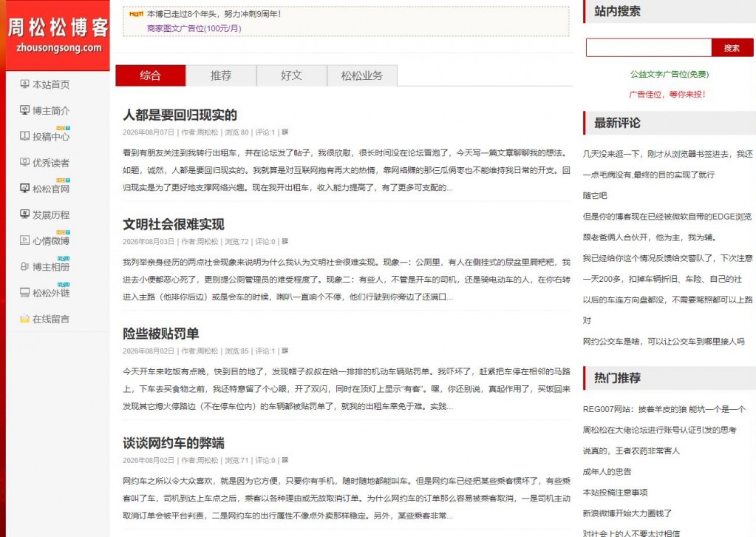The image size is (756, 537).
Task: Click the small icon after 评论:1 under 险些被贴罚单
Action: click(285, 351)
